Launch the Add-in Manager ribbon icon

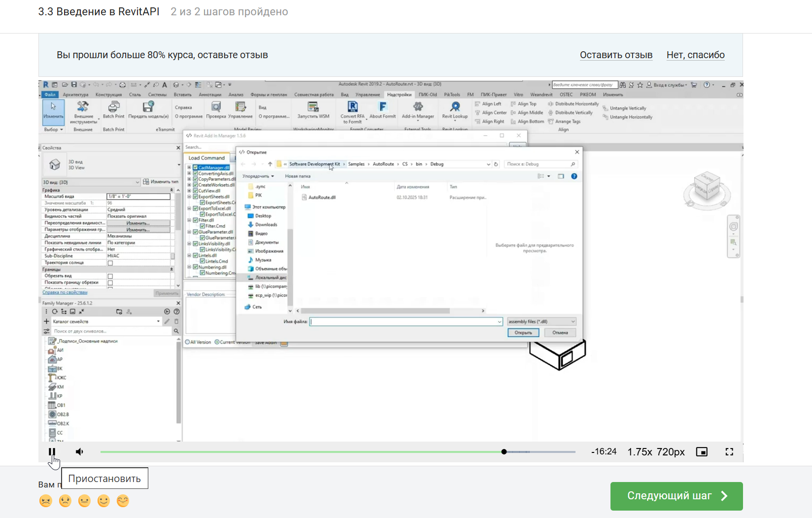(x=418, y=109)
